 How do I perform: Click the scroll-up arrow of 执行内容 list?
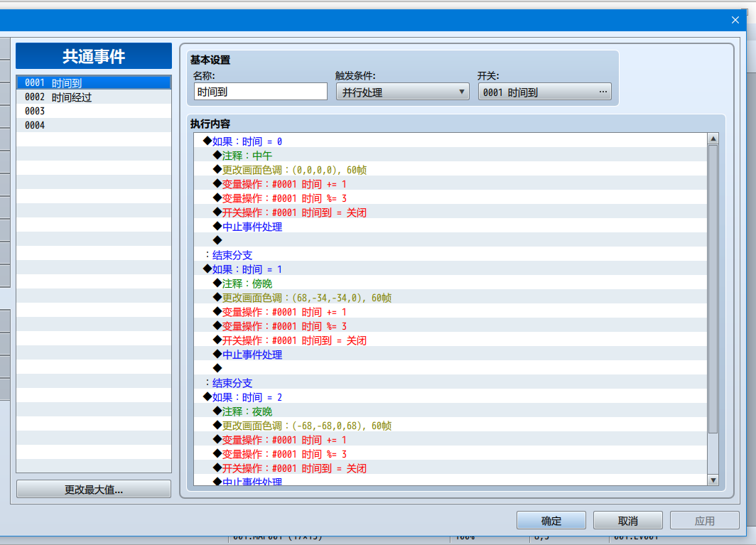pyautogui.click(x=713, y=139)
